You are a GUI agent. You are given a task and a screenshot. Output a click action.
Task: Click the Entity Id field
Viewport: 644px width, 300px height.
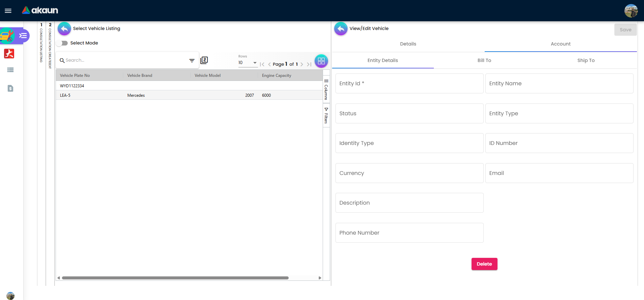pyautogui.click(x=409, y=84)
